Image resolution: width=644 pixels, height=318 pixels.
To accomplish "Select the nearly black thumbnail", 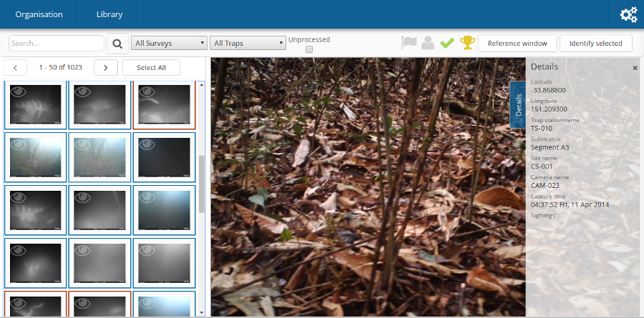I will (165, 157).
